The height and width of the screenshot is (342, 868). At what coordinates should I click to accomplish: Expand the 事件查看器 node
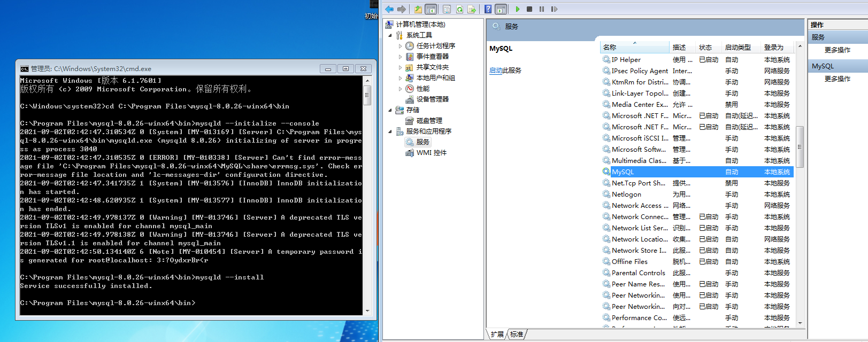click(400, 57)
